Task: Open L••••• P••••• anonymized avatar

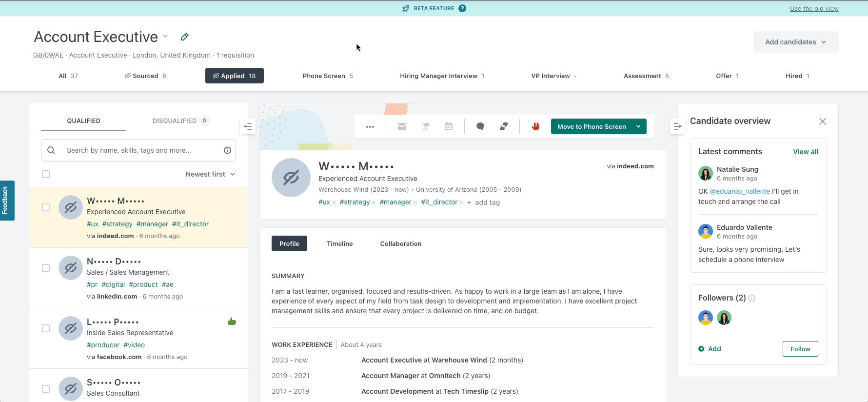Action: [71, 328]
